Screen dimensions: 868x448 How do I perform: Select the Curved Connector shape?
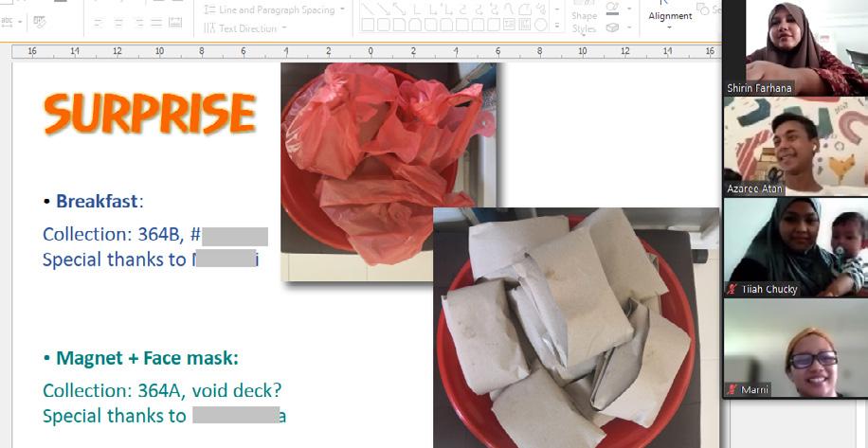[462, 9]
